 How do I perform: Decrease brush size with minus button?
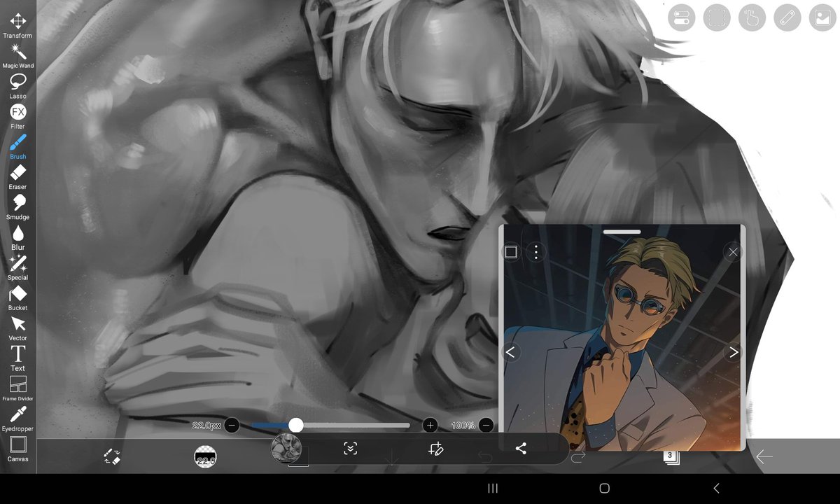pos(232,425)
